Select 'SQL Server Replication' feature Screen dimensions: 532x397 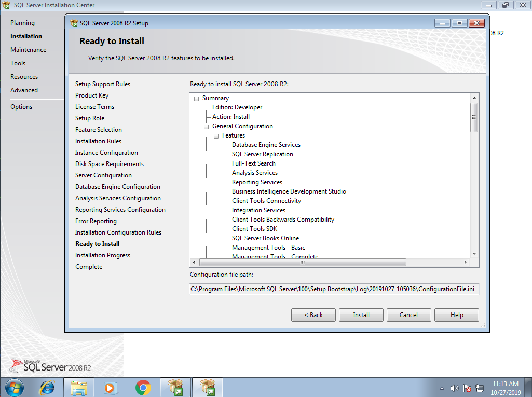pyautogui.click(x=263, y=154)
